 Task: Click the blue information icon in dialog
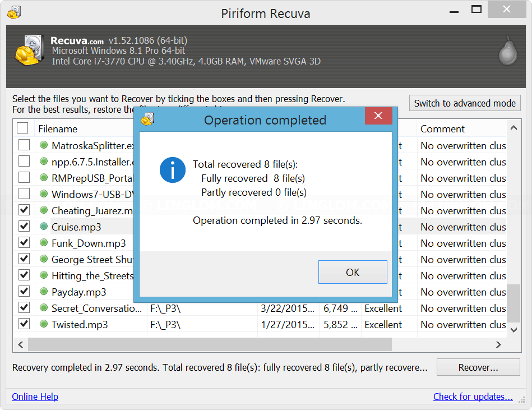coord(172,170)
